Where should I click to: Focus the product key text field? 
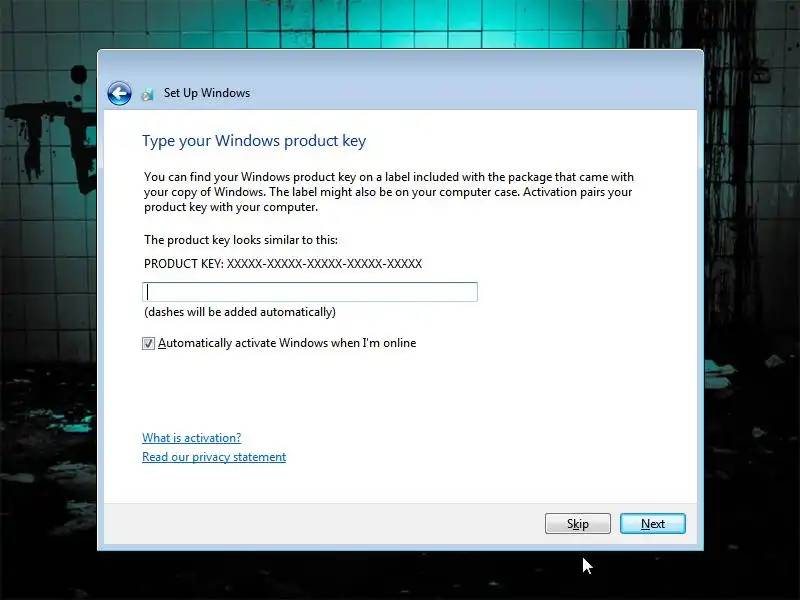[x=310, y=292]
